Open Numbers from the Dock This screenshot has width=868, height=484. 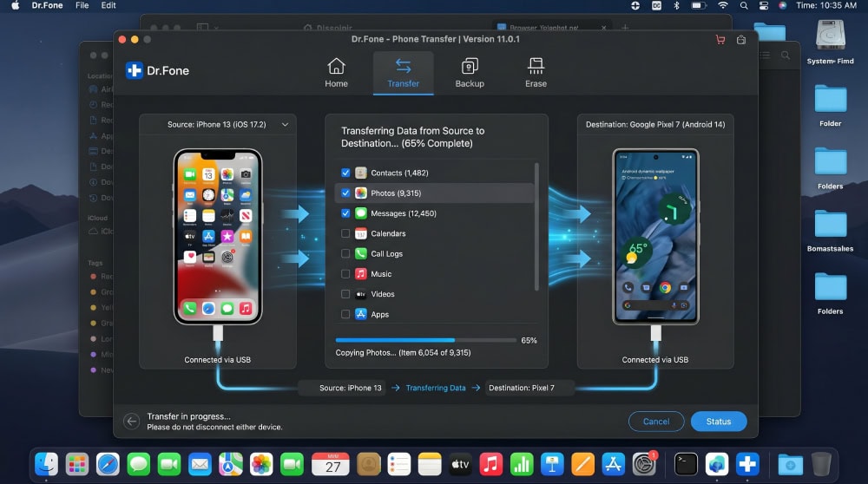point(521,463)
